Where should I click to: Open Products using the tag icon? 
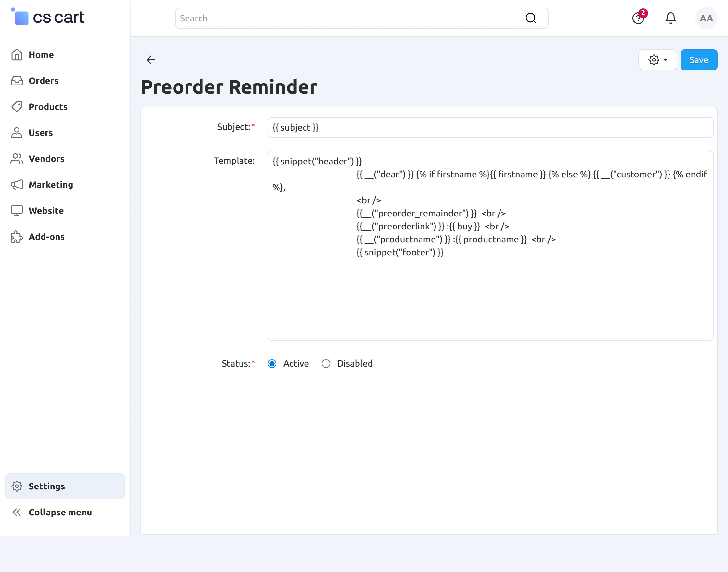tap(17, 107)
